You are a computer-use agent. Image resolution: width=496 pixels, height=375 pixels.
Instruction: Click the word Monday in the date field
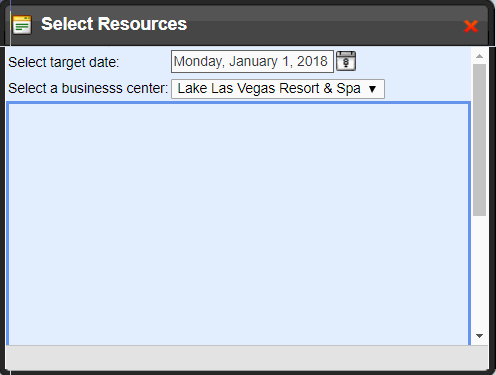[199, 62]
